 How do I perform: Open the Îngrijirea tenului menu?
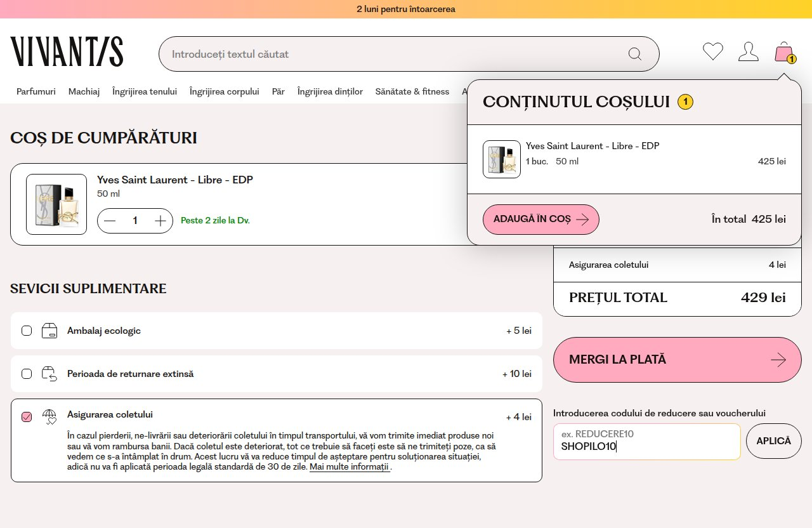coord(145,91)
